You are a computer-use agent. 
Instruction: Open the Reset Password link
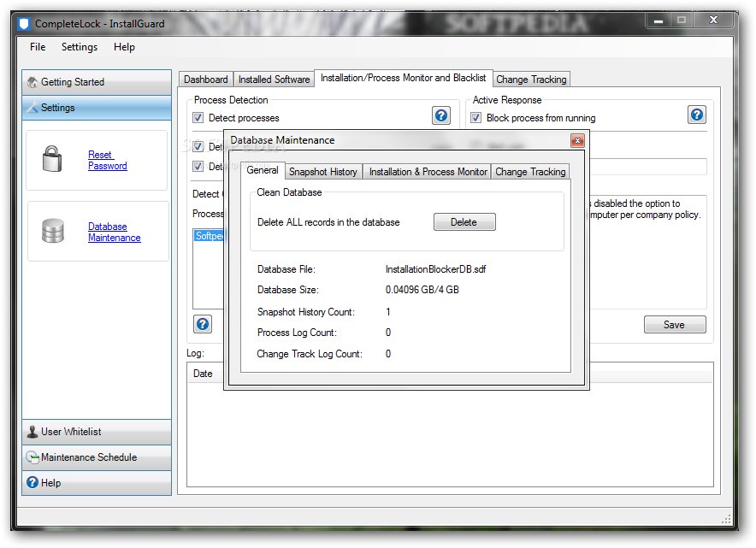[x=108, y=161]
